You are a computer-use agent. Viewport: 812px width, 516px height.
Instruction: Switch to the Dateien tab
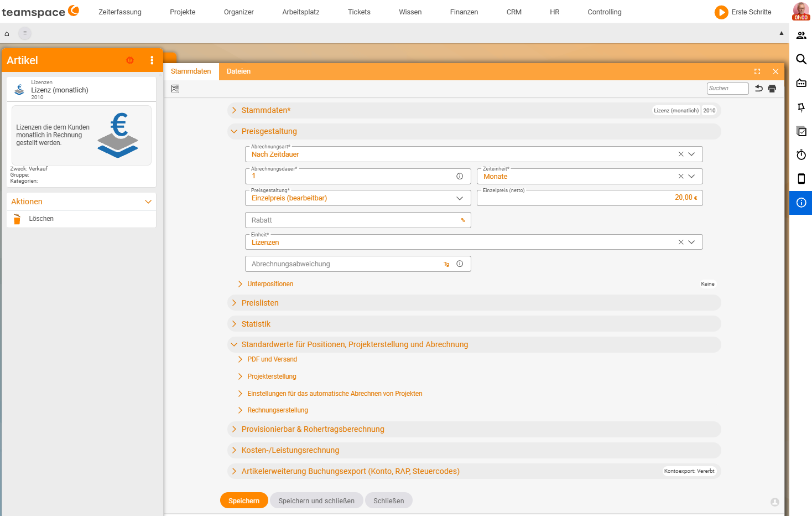click(x=238, y=71)
